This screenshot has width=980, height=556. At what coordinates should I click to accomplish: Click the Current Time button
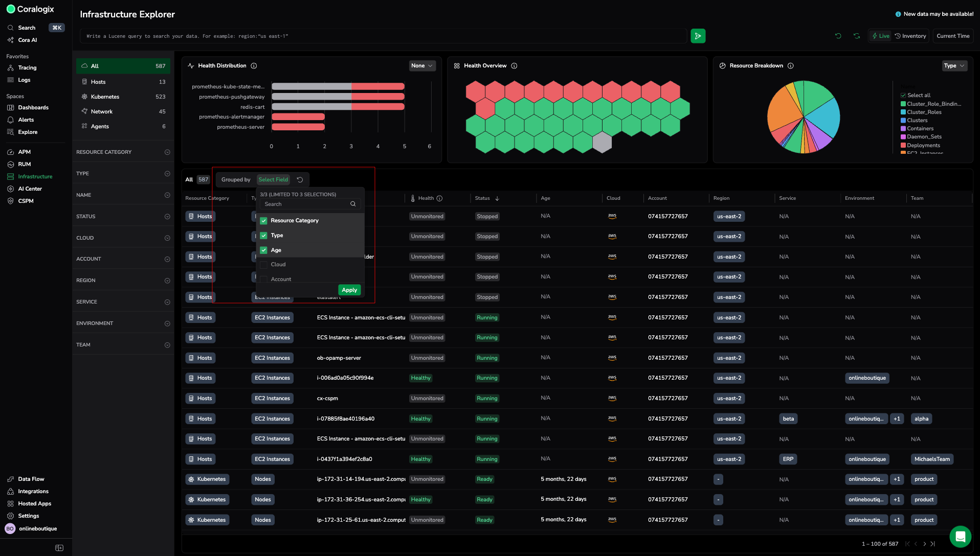coord(952,36)
